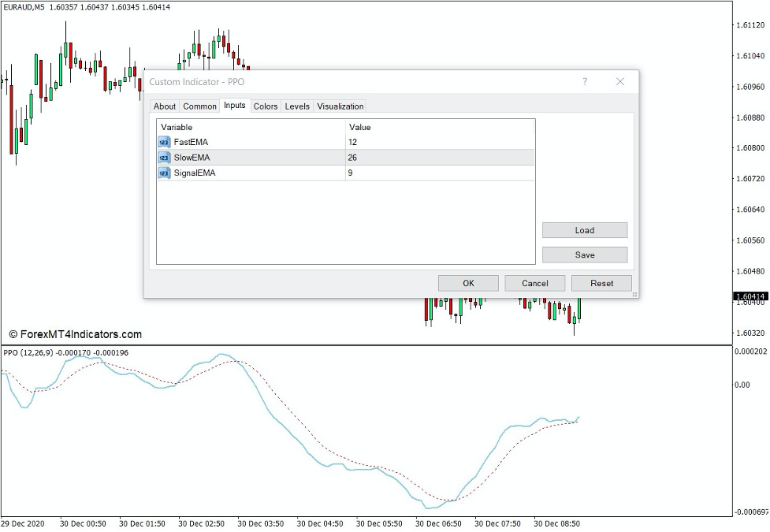This screenshot has width=770, height=532.
Task: Click the SlowEMA integer type icon
Action: 163,158
